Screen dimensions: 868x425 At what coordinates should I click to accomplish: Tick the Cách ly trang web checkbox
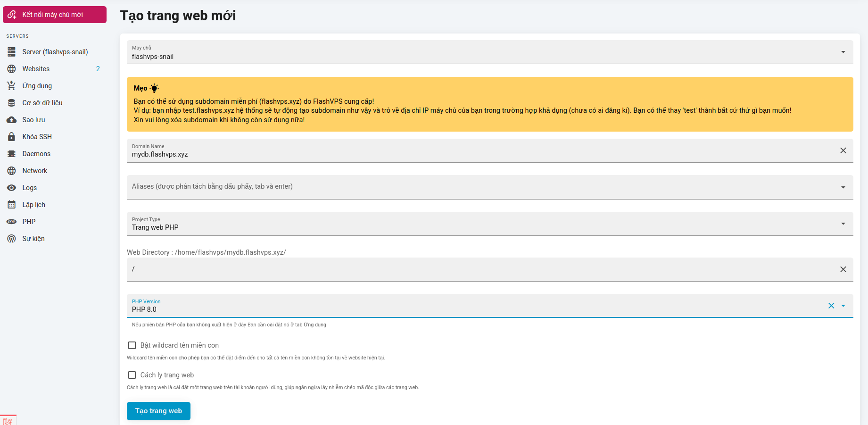tap(132, 375)
